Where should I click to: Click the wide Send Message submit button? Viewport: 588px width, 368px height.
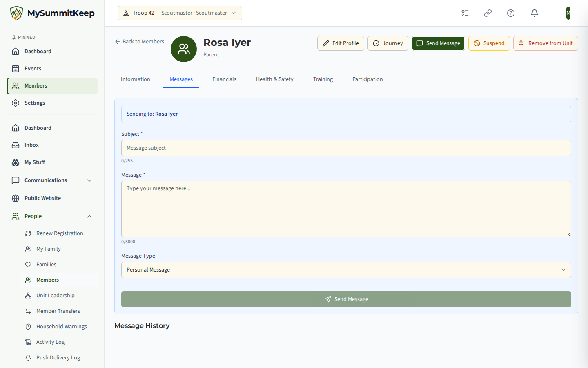coord(346,299)
